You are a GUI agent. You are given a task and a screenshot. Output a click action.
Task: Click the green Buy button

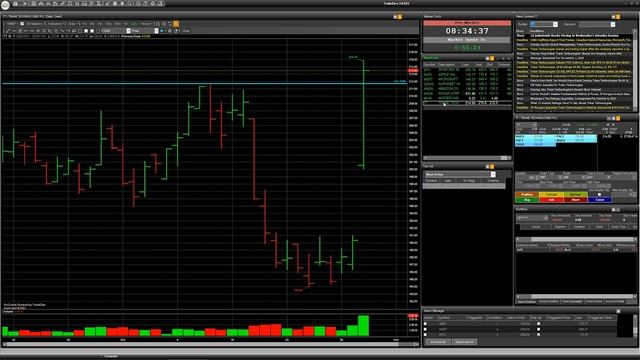(x=527, y=200)
